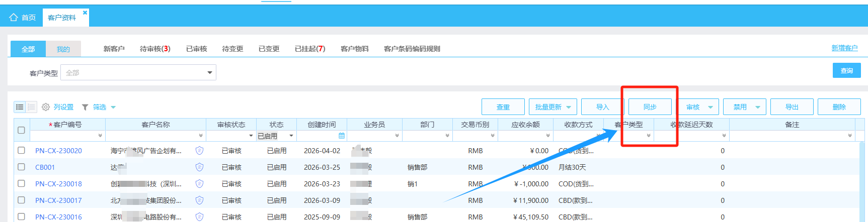This screenshot has width=868, height=222.
Task: Click the 同步 button
Action: coord(650,107)
